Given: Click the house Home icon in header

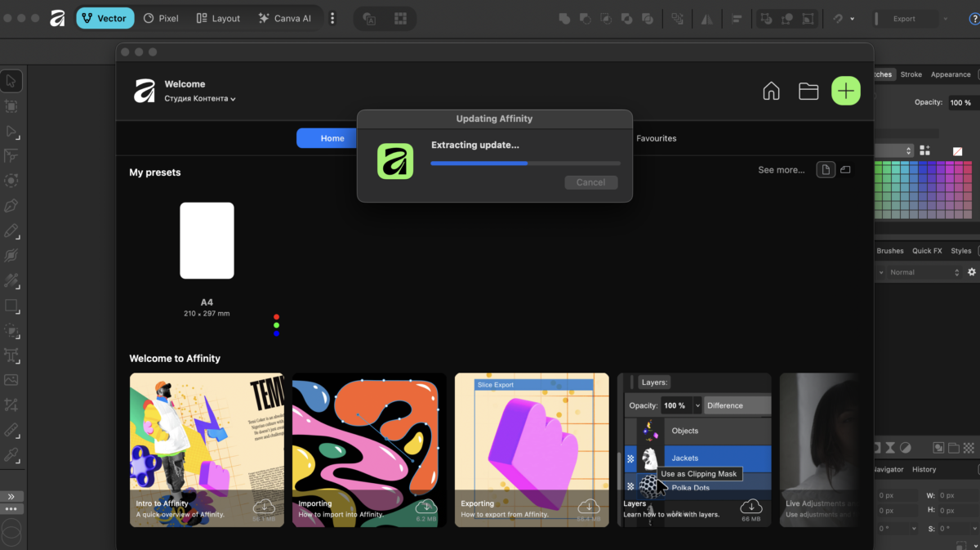Looking at the screenshot, I should [771, 91].
